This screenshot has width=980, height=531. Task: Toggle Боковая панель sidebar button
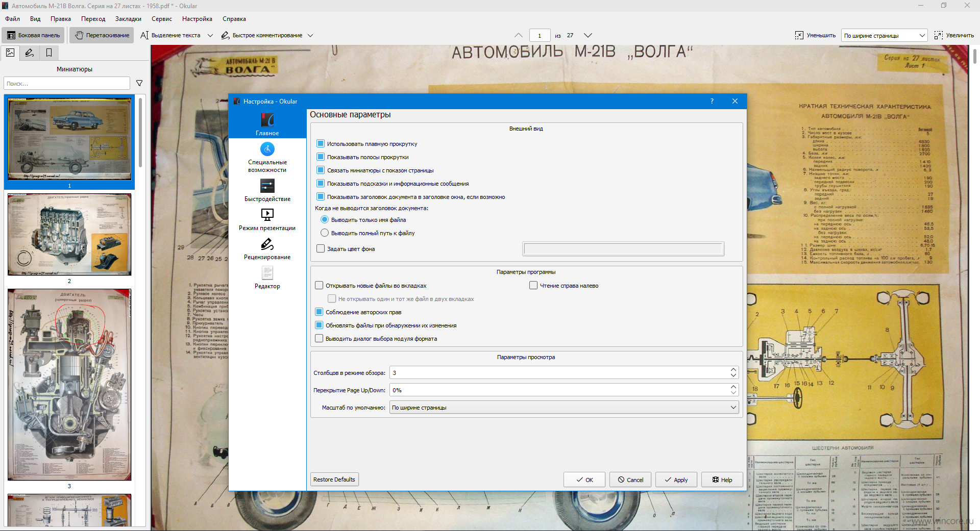pyautogui.click(x=33, y=35)
